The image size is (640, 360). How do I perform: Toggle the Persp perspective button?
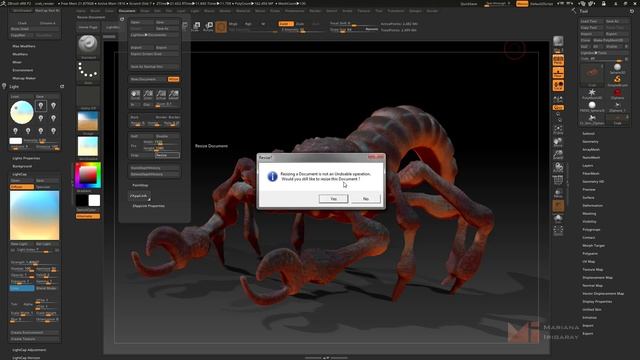(x=558, y=60)
